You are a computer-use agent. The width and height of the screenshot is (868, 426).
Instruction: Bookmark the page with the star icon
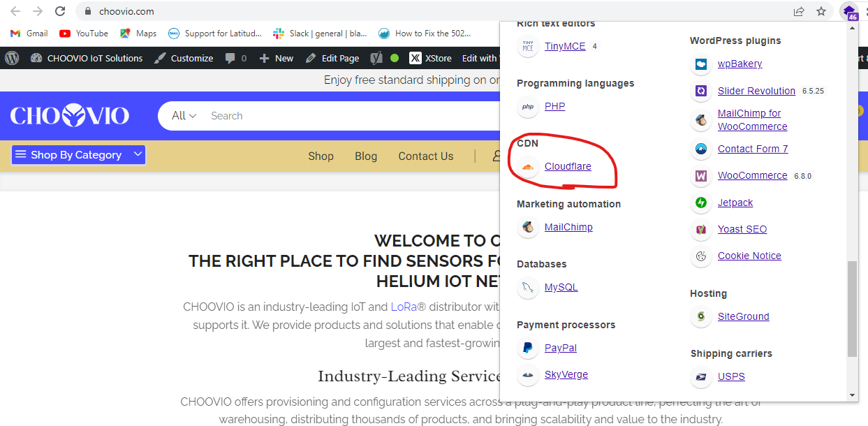coord(821,11)
